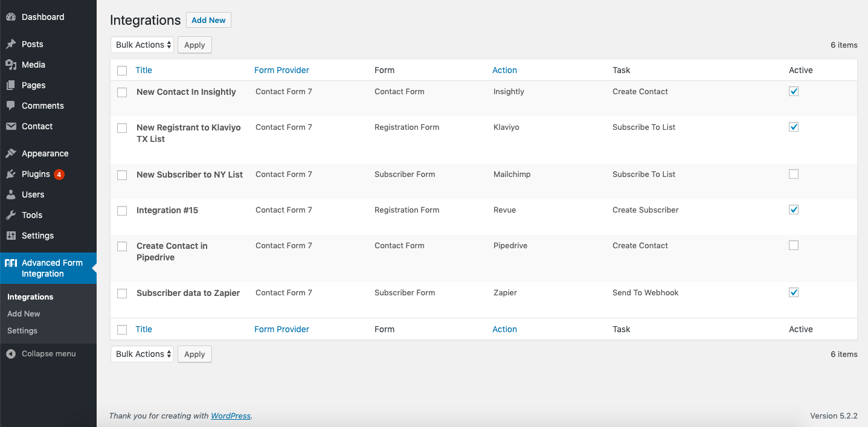Click the Posts pushpin icon
Image resolution: width=868 pixels, height=427 pixels.
[x=11, y=44]
